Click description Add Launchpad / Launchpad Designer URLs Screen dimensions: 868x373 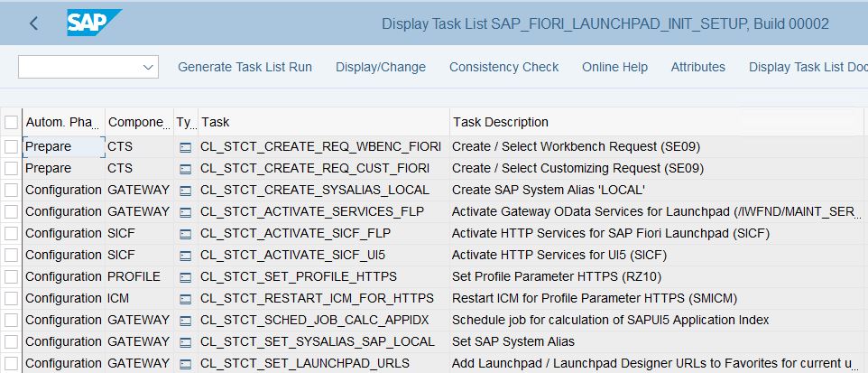656,363
